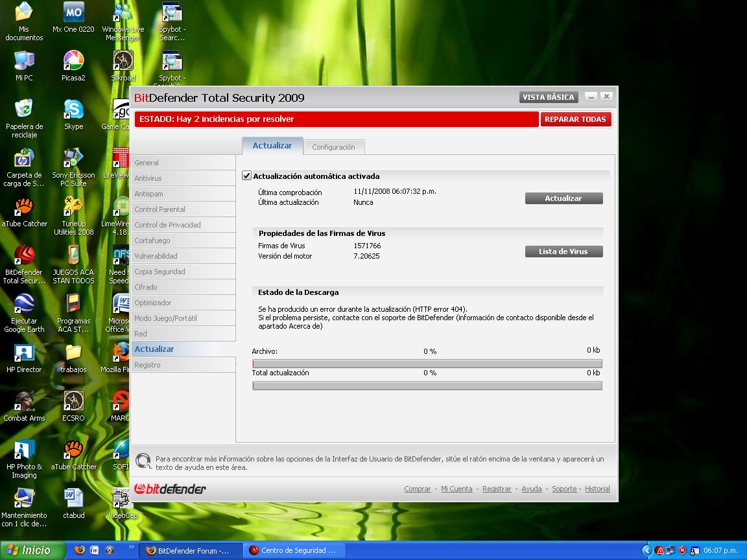747x560 pixels.
Task: Switch to Centro de Seguridad taskbar item
Action: (x=294, y=550)
